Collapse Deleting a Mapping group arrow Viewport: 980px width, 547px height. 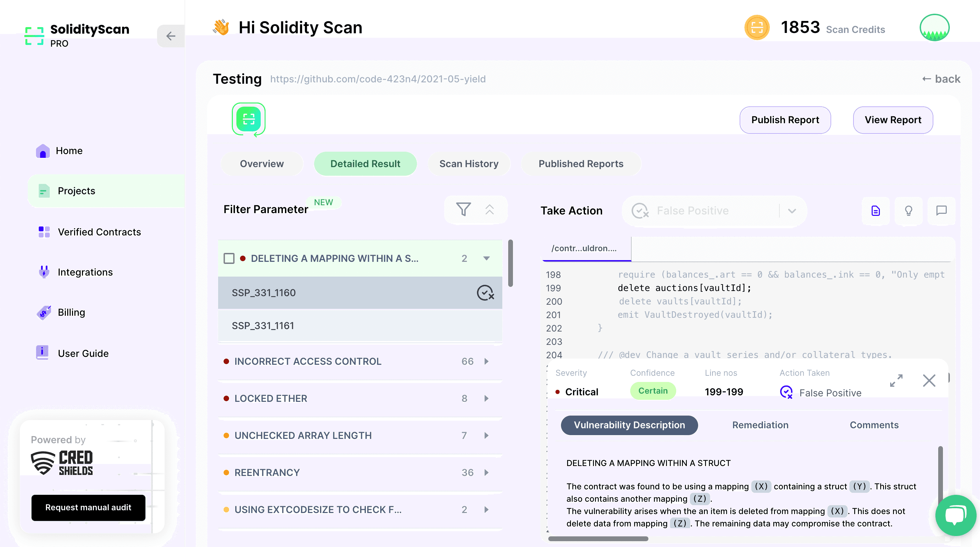pyautogui.click(x=486, y=258)
